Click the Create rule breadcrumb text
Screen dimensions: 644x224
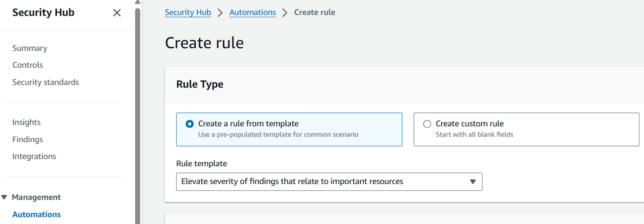click(x=314, y=13)
